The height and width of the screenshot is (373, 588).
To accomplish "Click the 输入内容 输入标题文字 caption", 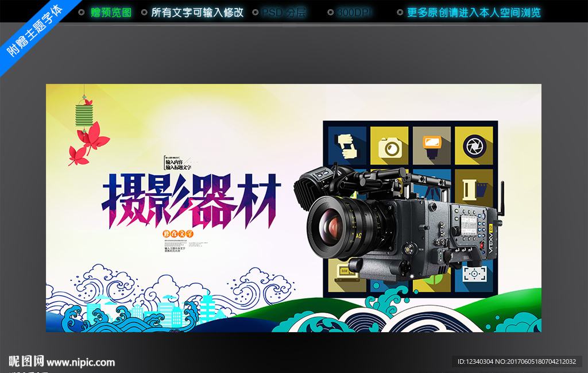I will (178, 164).
